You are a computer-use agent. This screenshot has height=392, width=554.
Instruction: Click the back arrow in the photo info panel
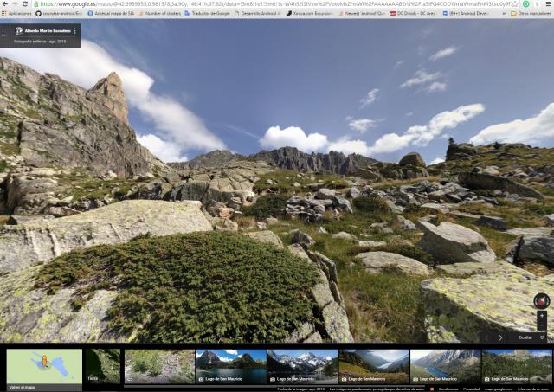pyautogui.click(x=4, y=35)
